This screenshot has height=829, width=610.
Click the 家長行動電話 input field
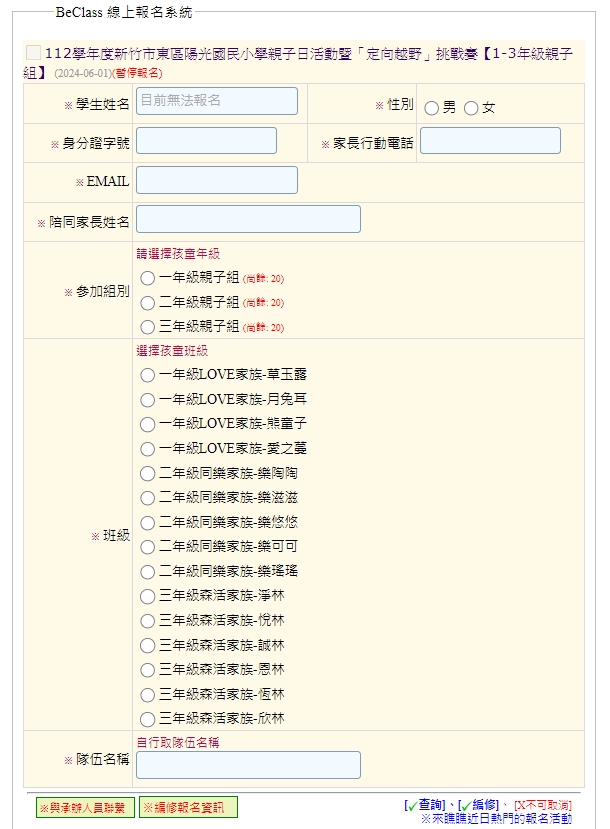pos(490,141)
